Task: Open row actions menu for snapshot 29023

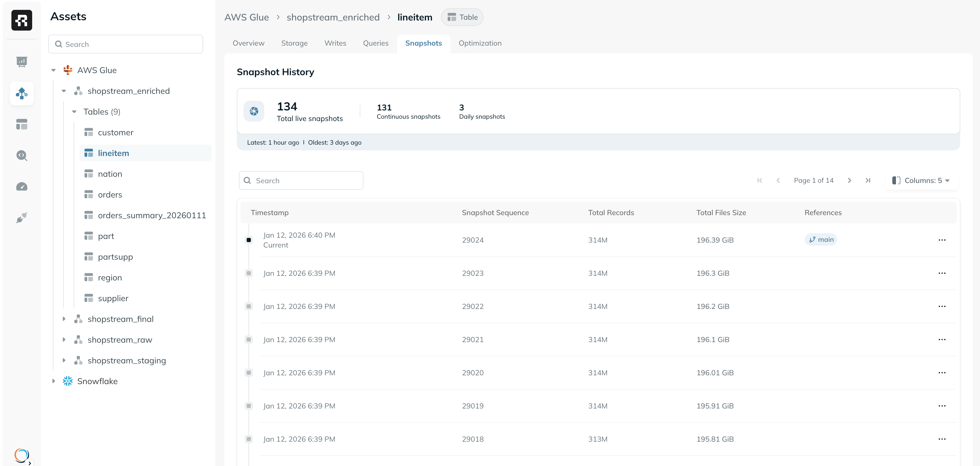Action: tap(942, 273)
